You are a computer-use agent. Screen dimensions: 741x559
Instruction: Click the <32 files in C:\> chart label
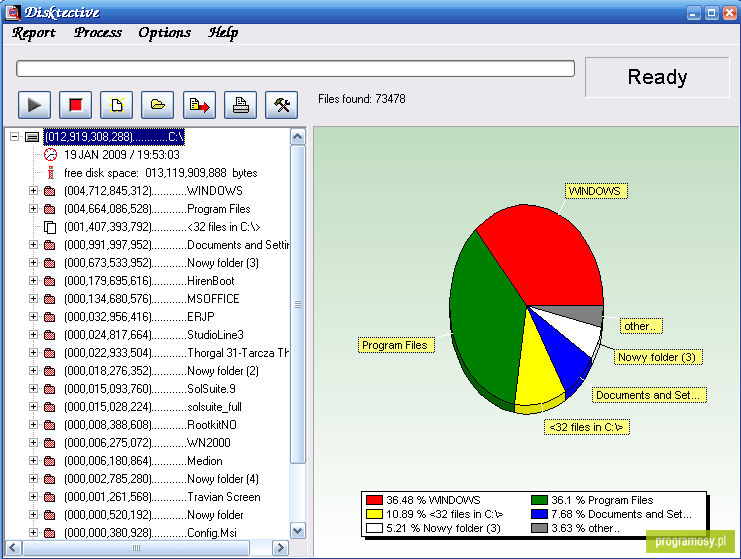tap(586, 427)
